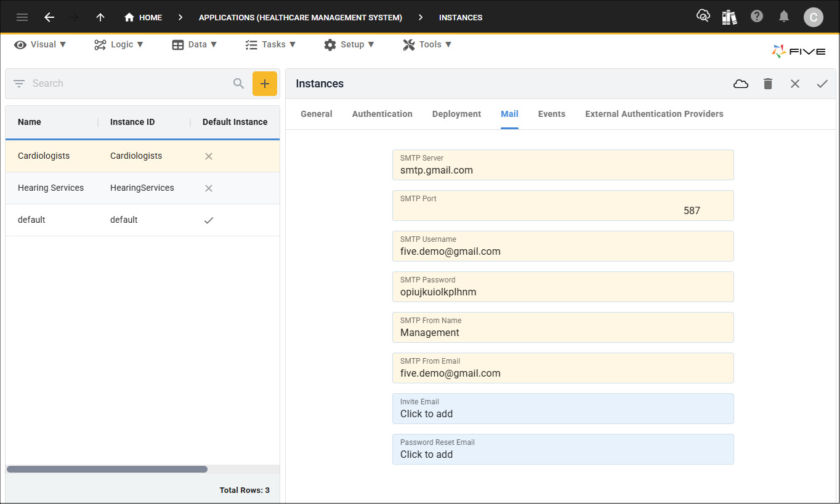Screen dimensions: 840x504
Task: Unset default on the default instance row
Action: pos(208,219)
